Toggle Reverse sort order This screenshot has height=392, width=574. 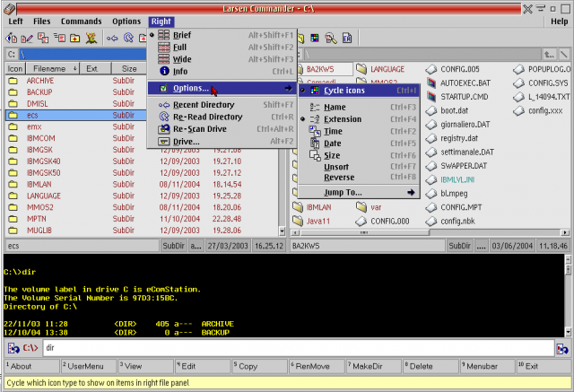[x=359, y=178]
